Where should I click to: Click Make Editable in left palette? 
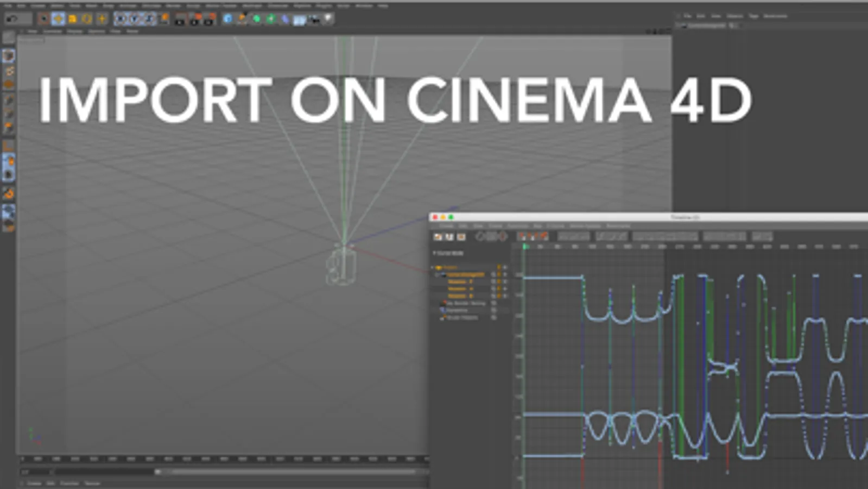8,37
